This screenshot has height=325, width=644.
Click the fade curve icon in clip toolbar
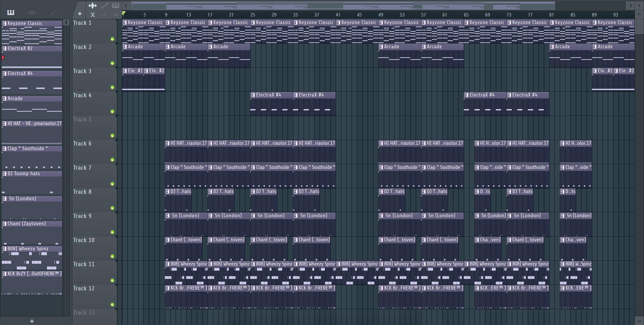(x=104, y=15)
